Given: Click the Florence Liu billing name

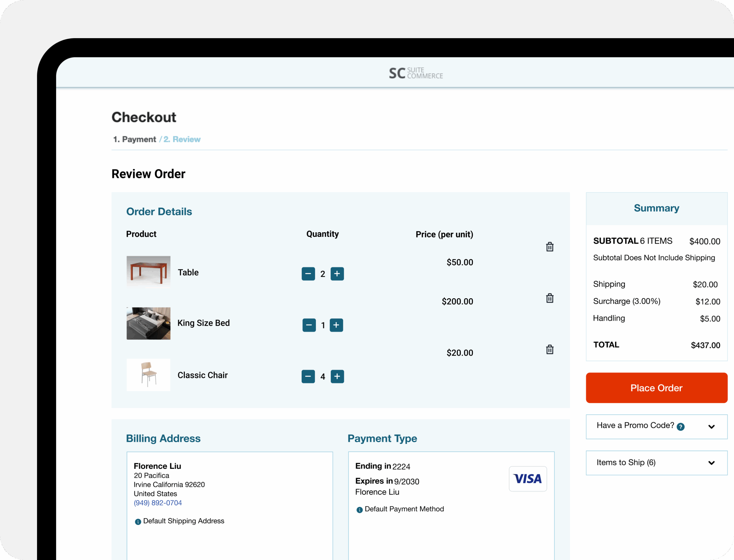Looking at the screenshot, I should coord(157,466).
